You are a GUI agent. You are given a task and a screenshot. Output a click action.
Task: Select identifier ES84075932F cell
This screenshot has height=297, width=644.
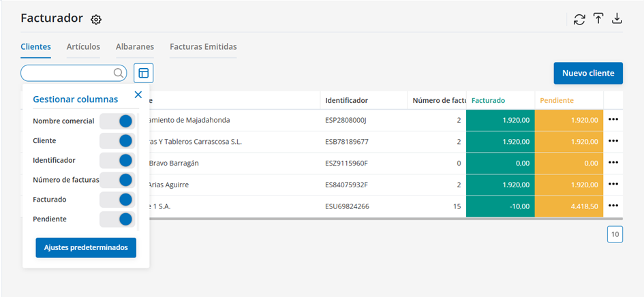pos(364,185)
